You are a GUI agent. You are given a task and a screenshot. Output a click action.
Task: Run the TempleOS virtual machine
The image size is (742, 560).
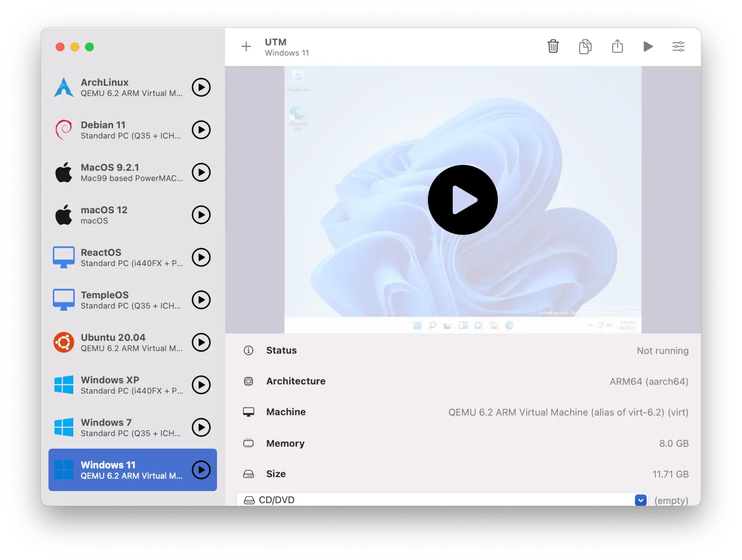201,300
